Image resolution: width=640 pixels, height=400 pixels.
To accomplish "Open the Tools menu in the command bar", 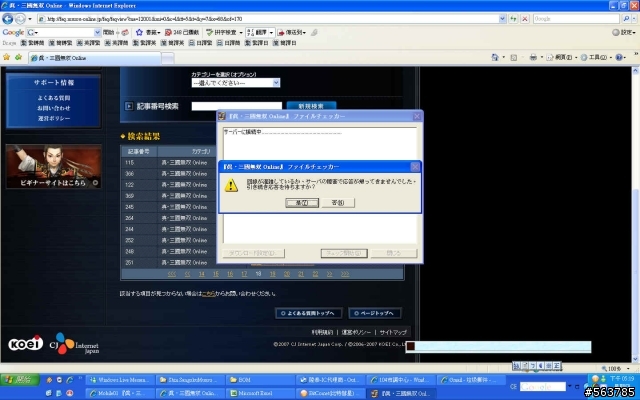I will (x=596, y=58).
